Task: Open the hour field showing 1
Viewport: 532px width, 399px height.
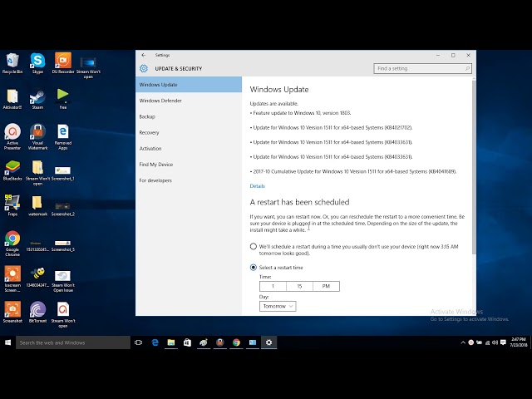Action: tap(273, 286)
